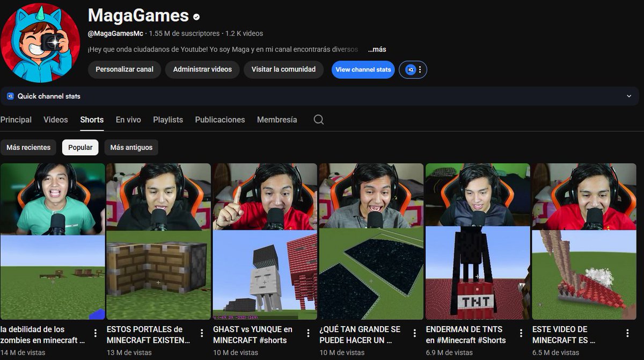This screenshot has width=644, height=360.
Task: Open options for 'ESTOS PORTALES de MINECRAFT' short
Action: click(x=202, y=333)
